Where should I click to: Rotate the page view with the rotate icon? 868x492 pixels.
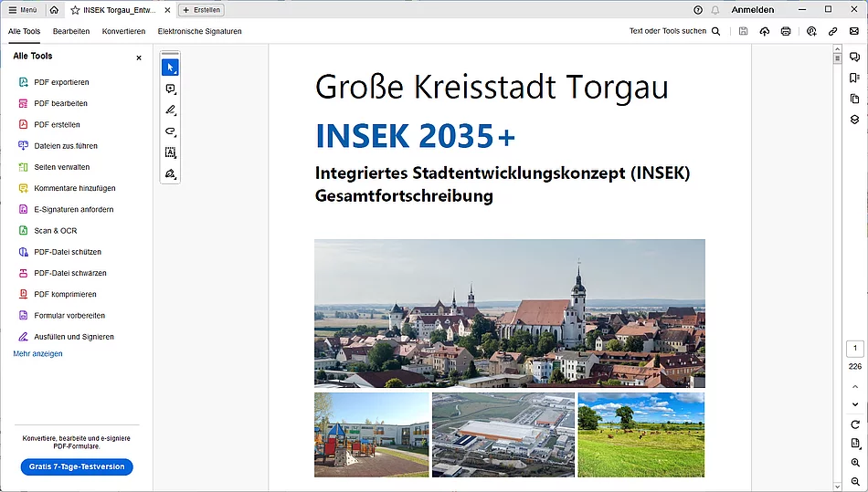[x=855, y=424]
